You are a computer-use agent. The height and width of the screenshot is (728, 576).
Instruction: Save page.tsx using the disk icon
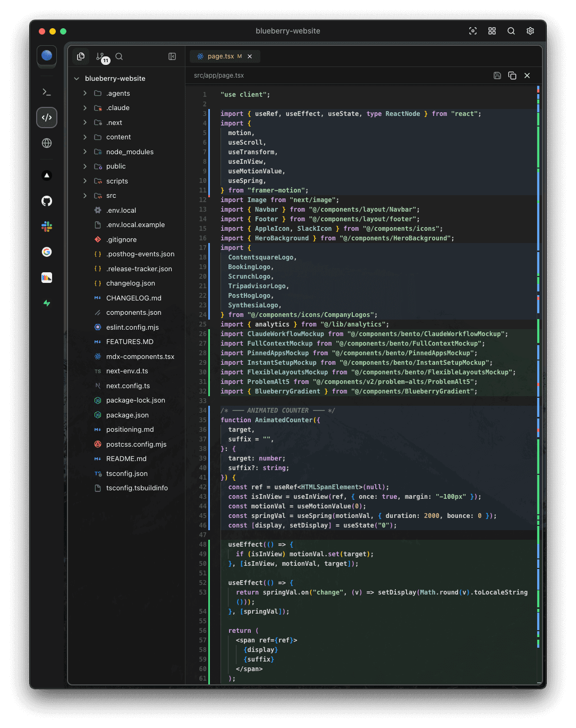click(497, 75)
